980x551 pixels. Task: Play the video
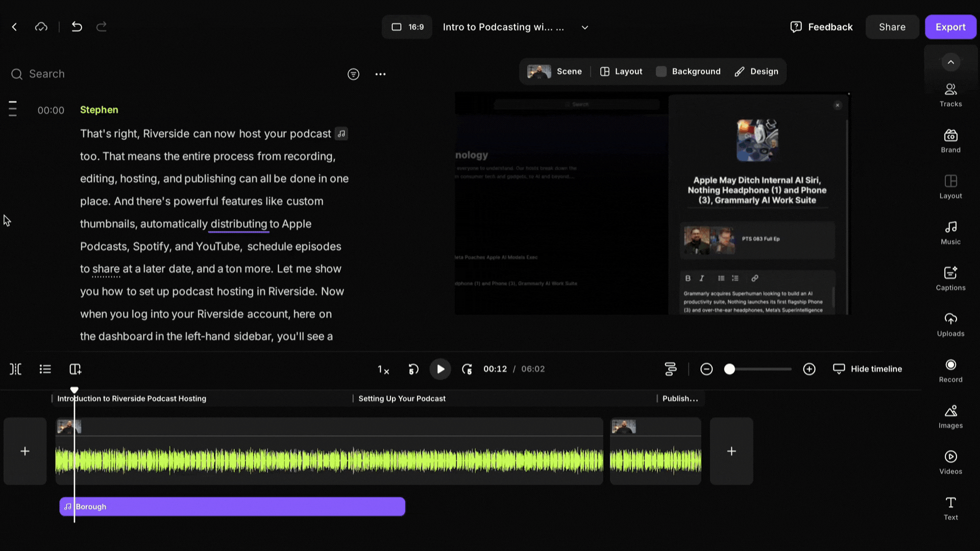coord(440,369)
